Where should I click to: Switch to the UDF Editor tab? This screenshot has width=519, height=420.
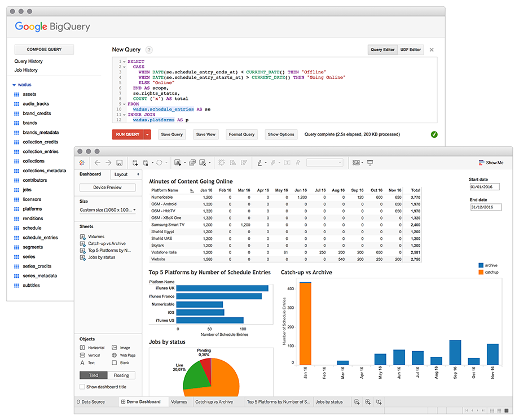(x=411, y=50)
